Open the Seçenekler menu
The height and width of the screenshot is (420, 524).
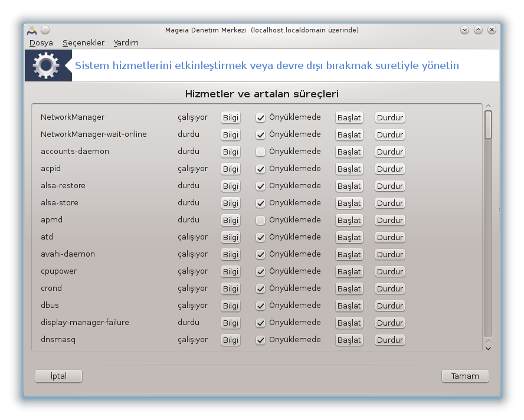coord(84,43)
